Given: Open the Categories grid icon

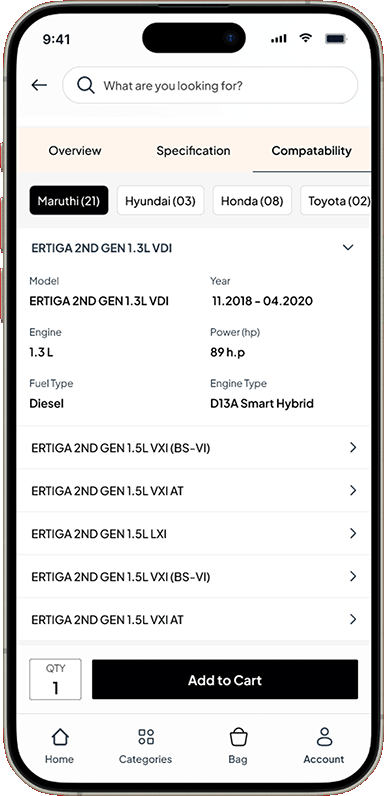Looking at the screenshot, I should tap(146, 737).
